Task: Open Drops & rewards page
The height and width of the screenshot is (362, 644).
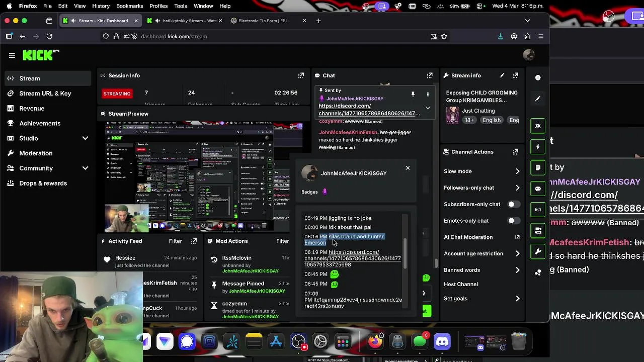Action: 48,184
